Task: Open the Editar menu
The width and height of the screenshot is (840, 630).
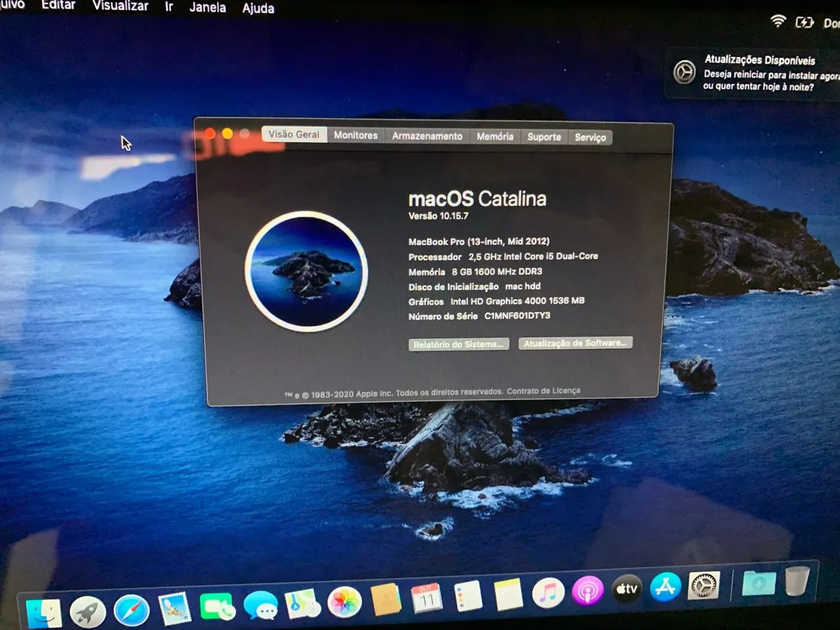Action: [x=58, y=5]
